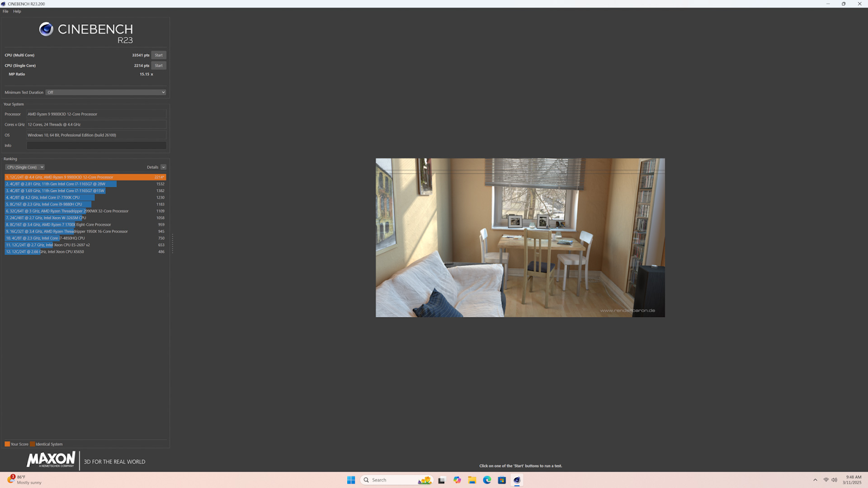
Task: Click the panel splitter handle dots
Action: pyautogui.click(x=173, y=243)
